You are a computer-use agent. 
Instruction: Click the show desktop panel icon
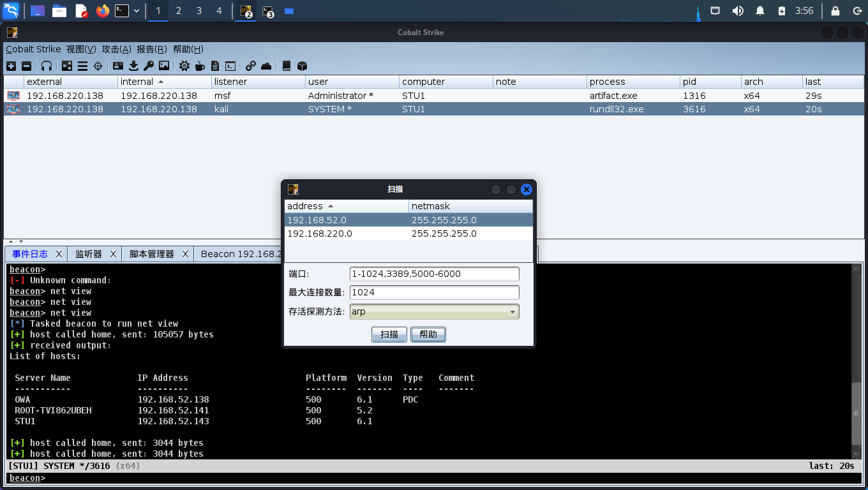click(38, 11)
